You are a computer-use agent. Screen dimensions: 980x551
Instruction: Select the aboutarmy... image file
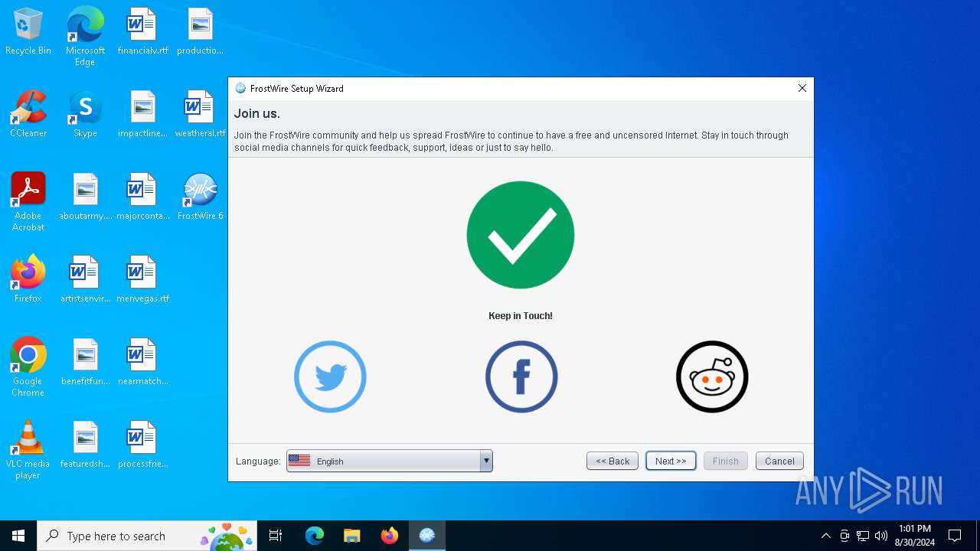[x=85, y=197]
